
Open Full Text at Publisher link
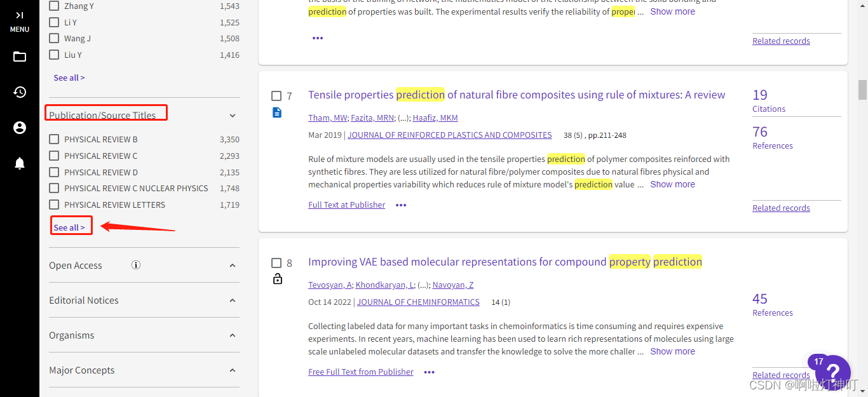347,205
